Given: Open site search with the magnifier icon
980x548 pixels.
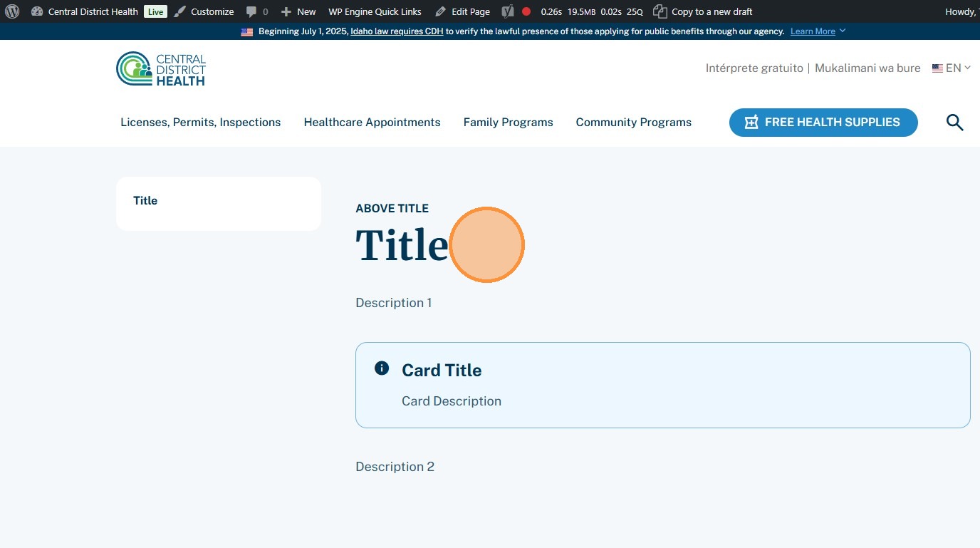Looking at the screenshot, I should (x=954, y=123).
